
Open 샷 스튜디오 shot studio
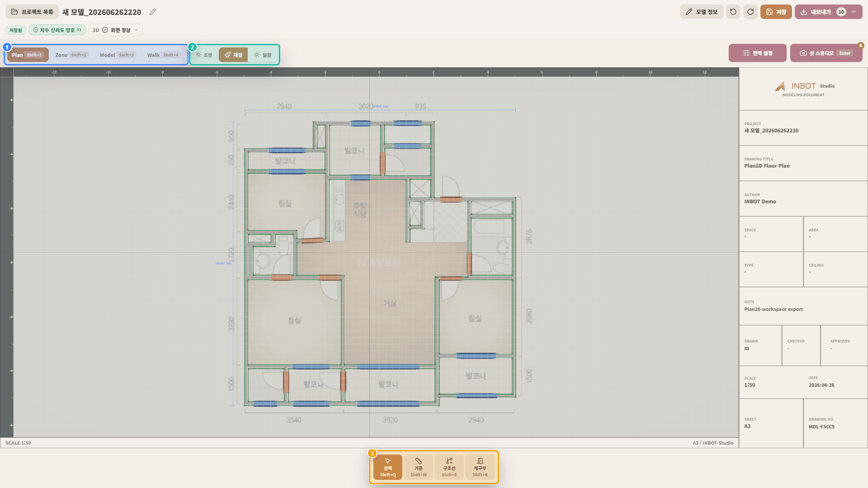(x=826, y=53)
